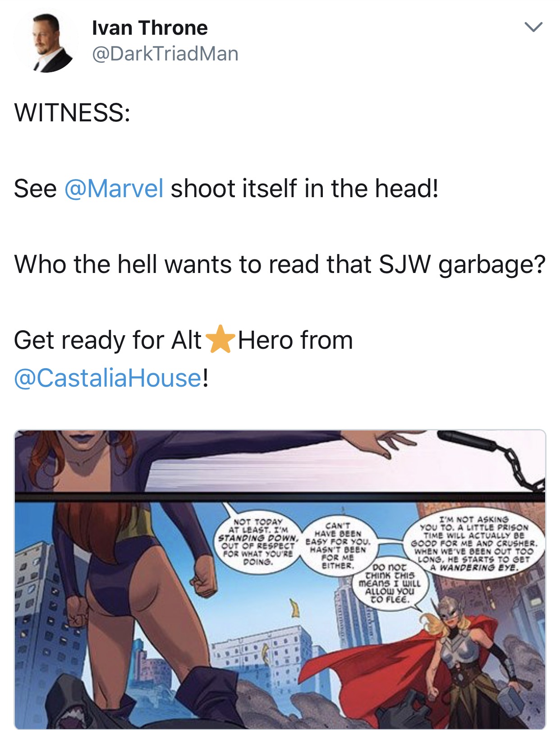Open the @CastaliaHouse mention link
This screenshot has height=730, width=560.
pyautogui.click(x=108, y=378)
